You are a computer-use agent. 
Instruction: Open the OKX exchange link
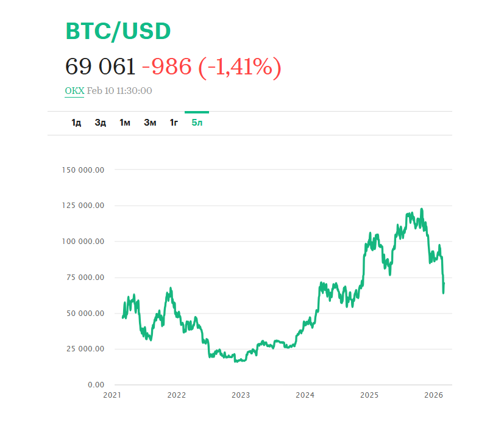[74, 91]
